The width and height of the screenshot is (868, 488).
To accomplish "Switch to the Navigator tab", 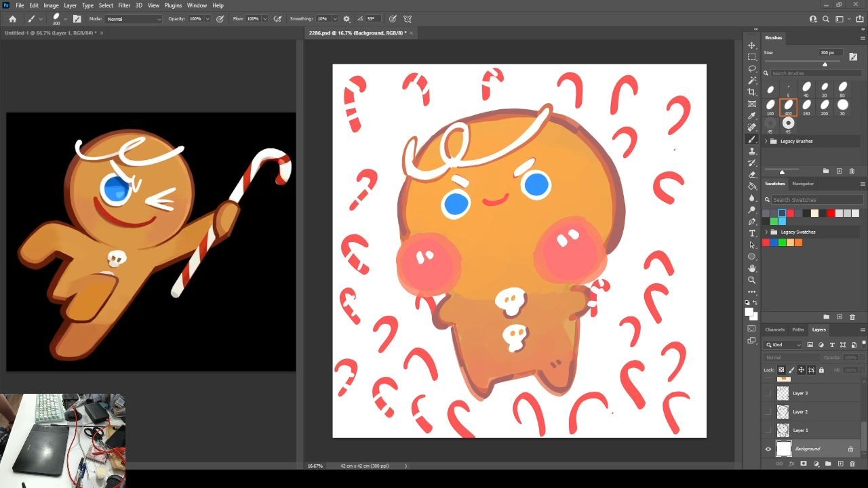I will [803, 184].
